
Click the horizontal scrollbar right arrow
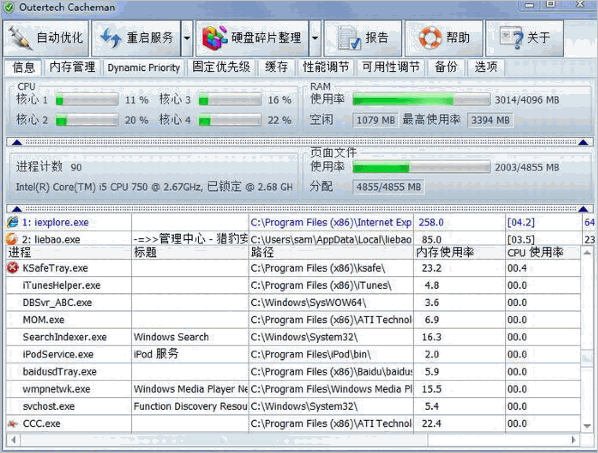pos(573,440)
